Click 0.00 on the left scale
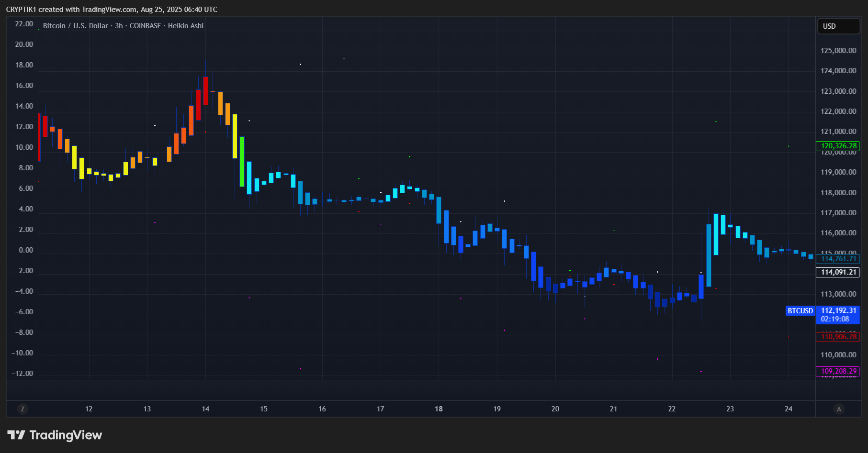 (x=26, y=250)
